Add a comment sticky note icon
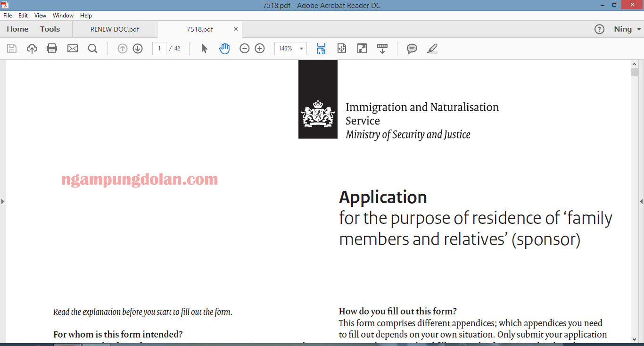The height and width of the screenshot is (346, 644). point(412,49)
